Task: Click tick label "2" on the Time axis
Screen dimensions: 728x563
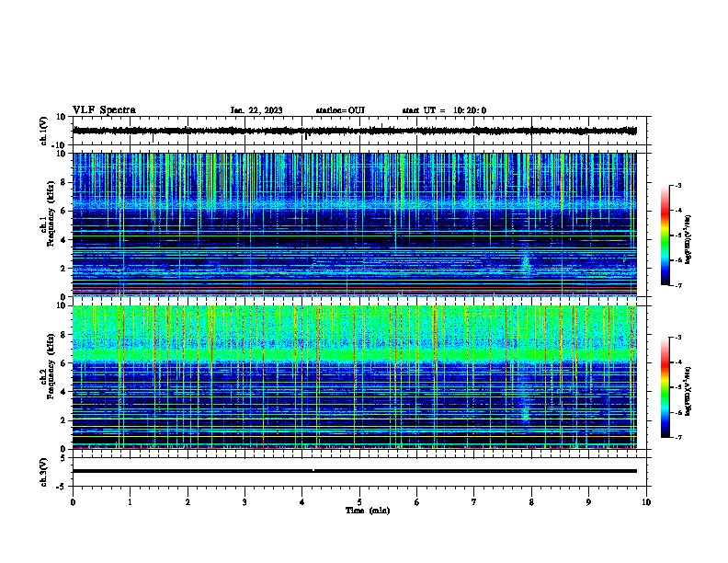Action: pyautogui.click(x=188, y=502)
